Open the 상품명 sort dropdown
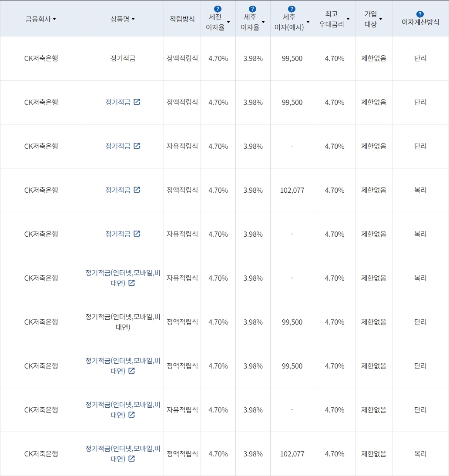The height and width of the screenshot is (476, 449). (134, 19)
